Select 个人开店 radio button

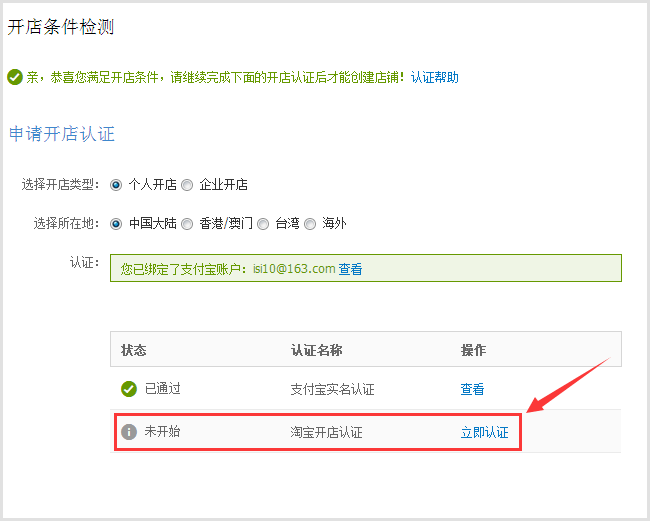coord(116,185)
